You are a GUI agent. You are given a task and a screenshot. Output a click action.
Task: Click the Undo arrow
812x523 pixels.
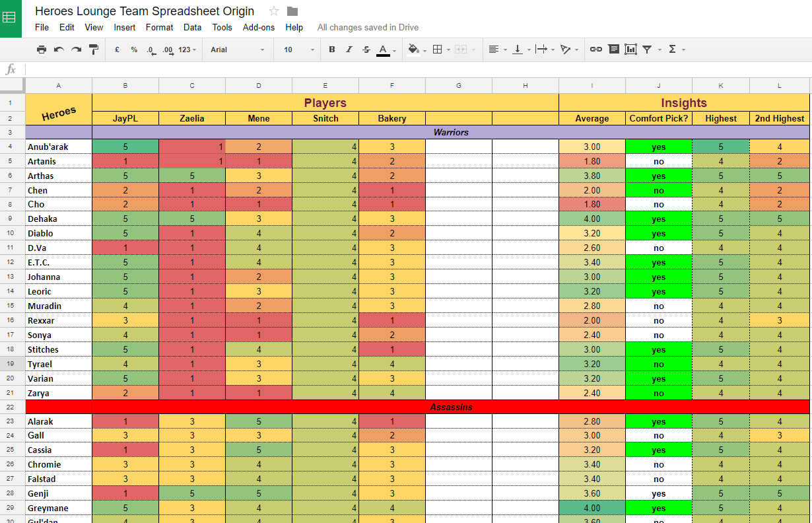pyautogui.click(x=59, y=50)
